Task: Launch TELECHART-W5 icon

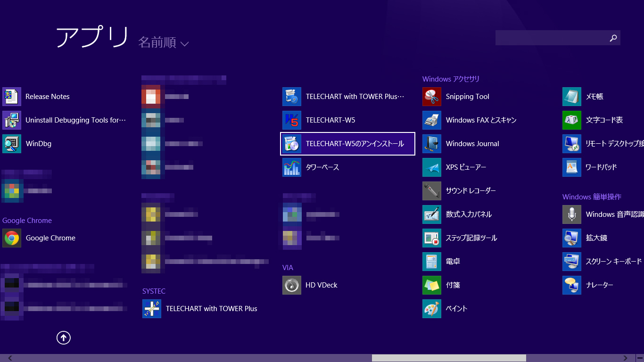Action: click(x=292, y=120)
